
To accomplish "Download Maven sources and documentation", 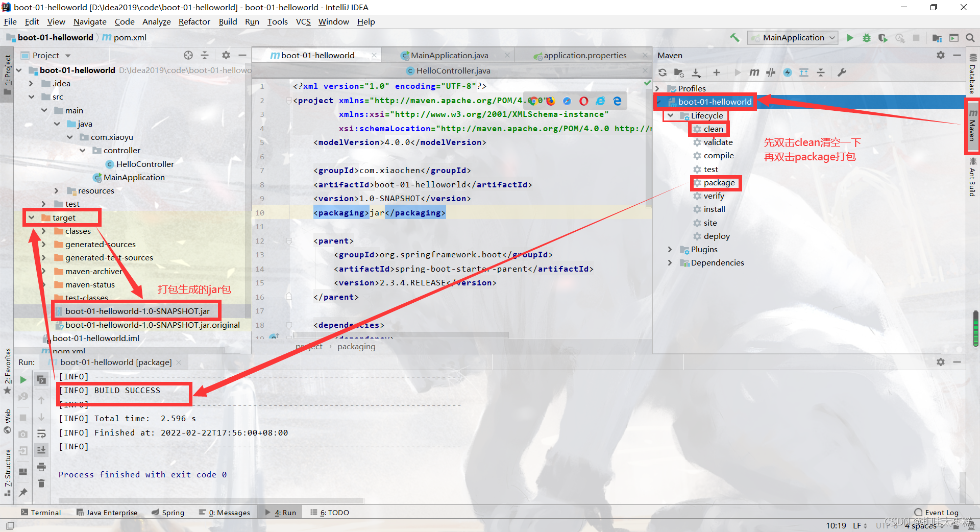I will (x=696, y=72).
